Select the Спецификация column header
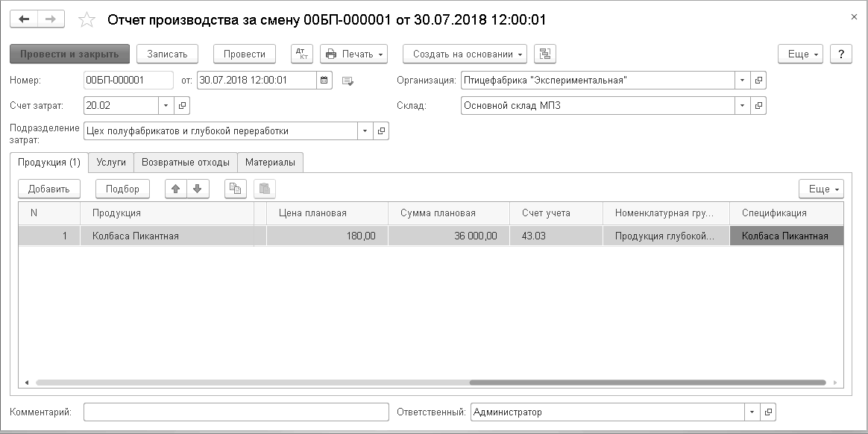 click(x=787, y=213)
